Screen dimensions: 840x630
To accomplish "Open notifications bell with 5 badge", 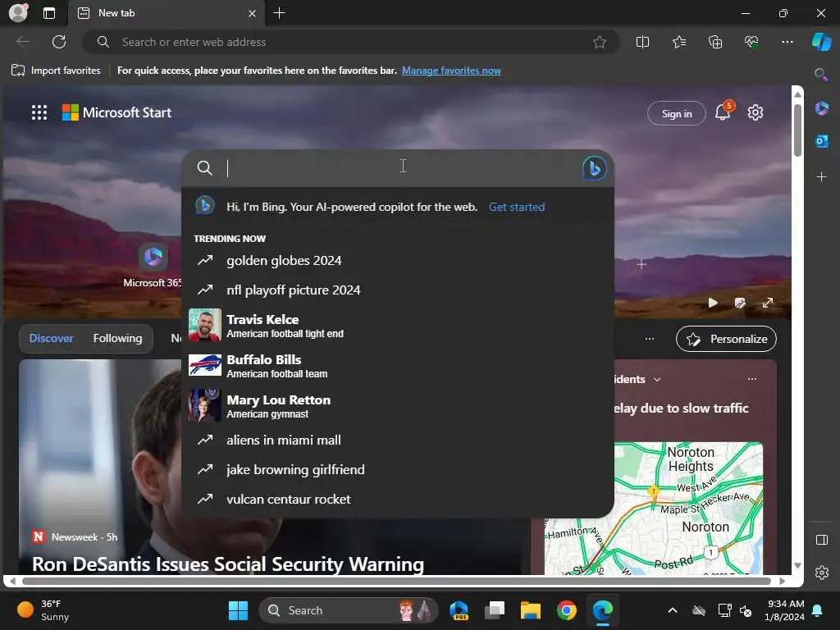I will click(x=724, y=112).
